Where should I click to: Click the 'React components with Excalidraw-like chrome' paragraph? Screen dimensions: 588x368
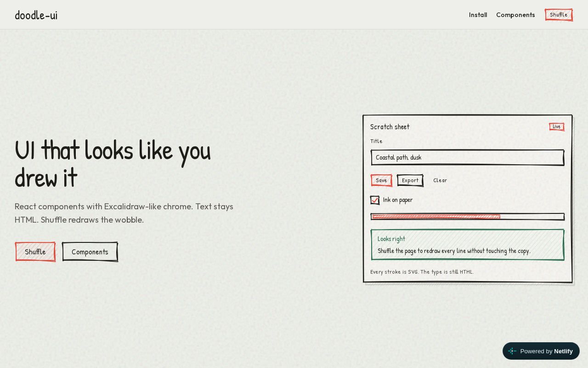124,213
